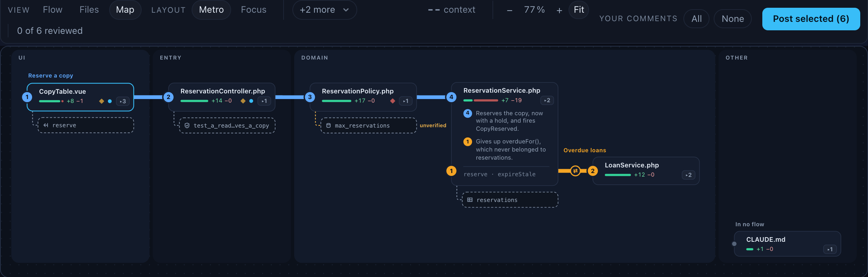Expand the ReservationController.php ▸1 counter
Image resolution: width=868 pixels, height=277 pixels.
[x=264, y=101]
